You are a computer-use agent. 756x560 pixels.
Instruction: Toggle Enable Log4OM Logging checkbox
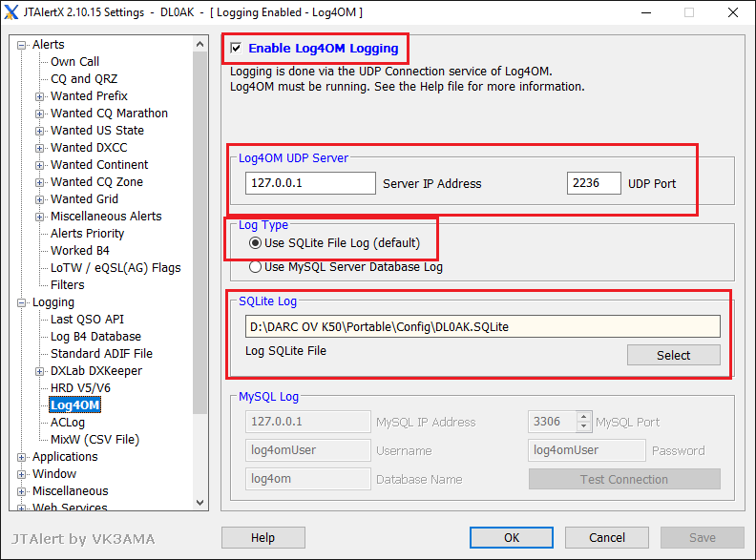pyautogui.click(x=236, y=49)
